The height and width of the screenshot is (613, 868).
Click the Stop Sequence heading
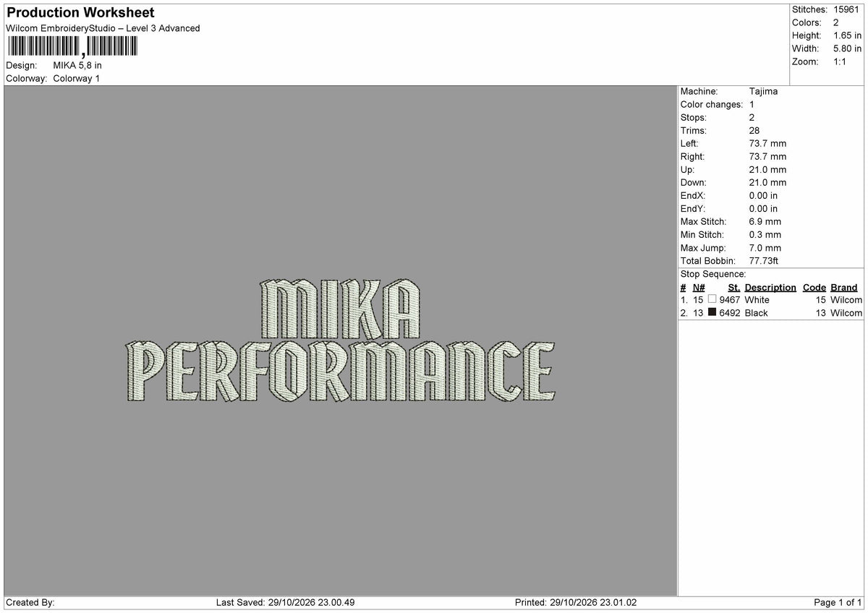[x=713, y=274]
